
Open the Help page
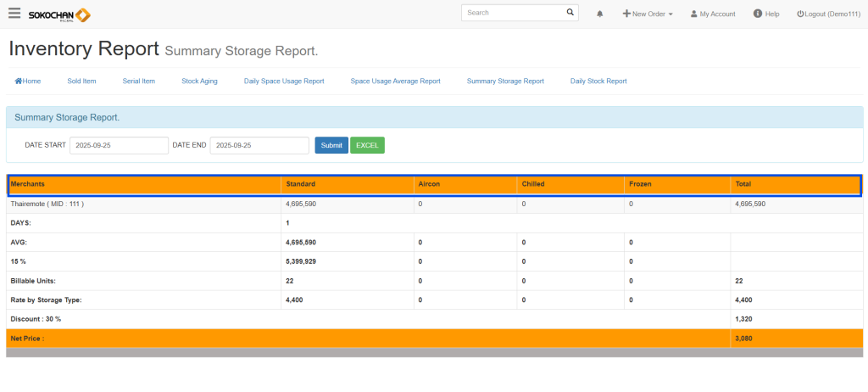[x=766, y=14]
